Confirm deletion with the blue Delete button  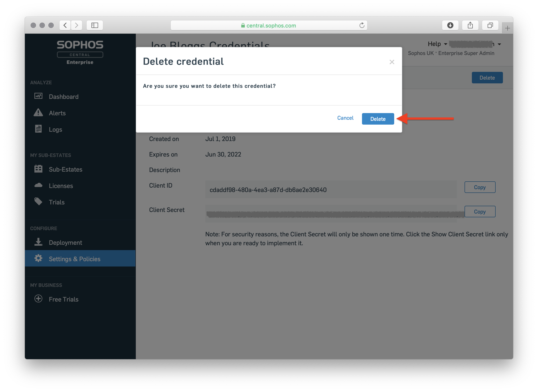point(378,119)
